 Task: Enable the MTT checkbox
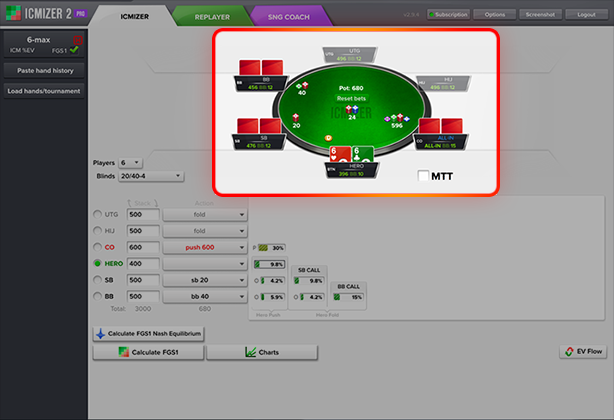[x=423, y=176]
